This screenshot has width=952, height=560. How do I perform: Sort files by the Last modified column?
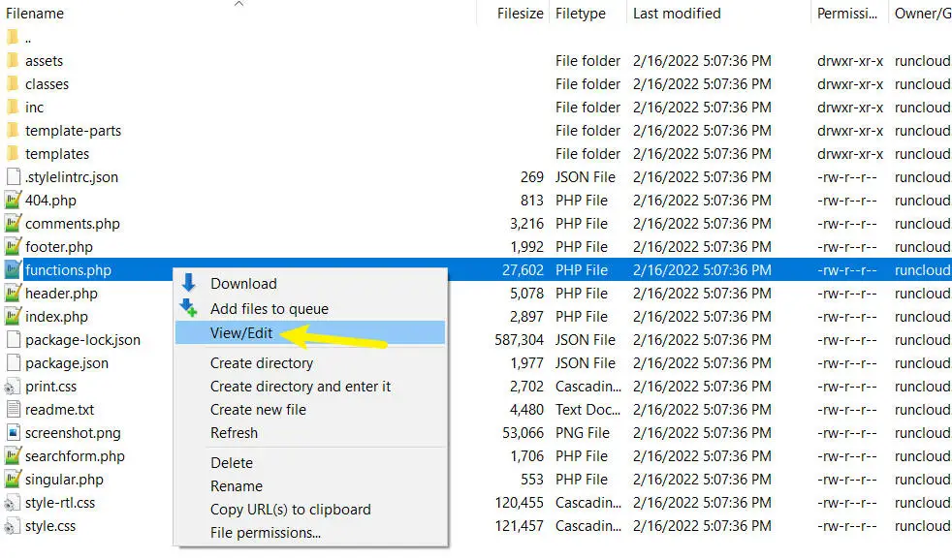click(x=677, y=13)
